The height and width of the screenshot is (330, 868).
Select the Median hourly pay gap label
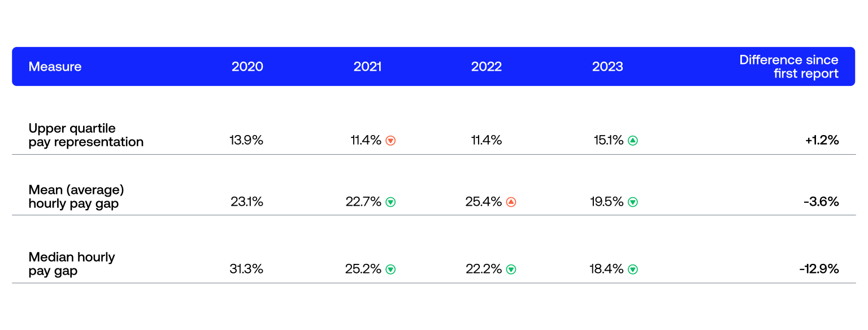pos(72,264)
